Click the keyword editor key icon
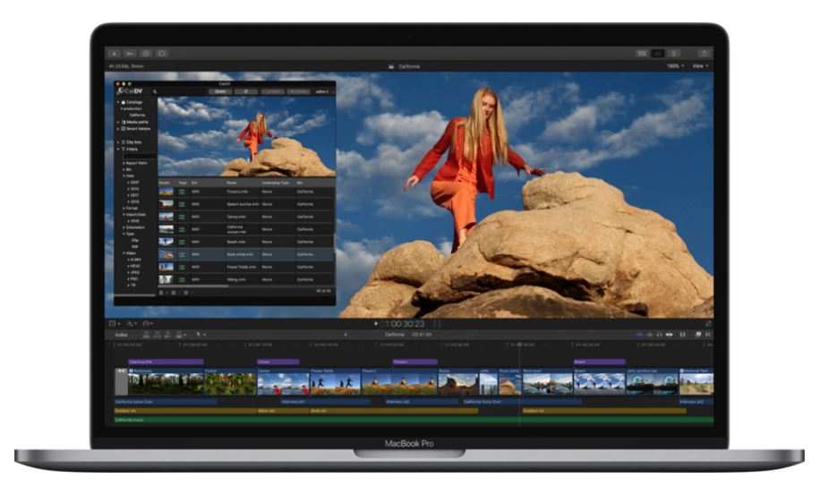Screen dimensions: 820x504 [x=131, y=54]
